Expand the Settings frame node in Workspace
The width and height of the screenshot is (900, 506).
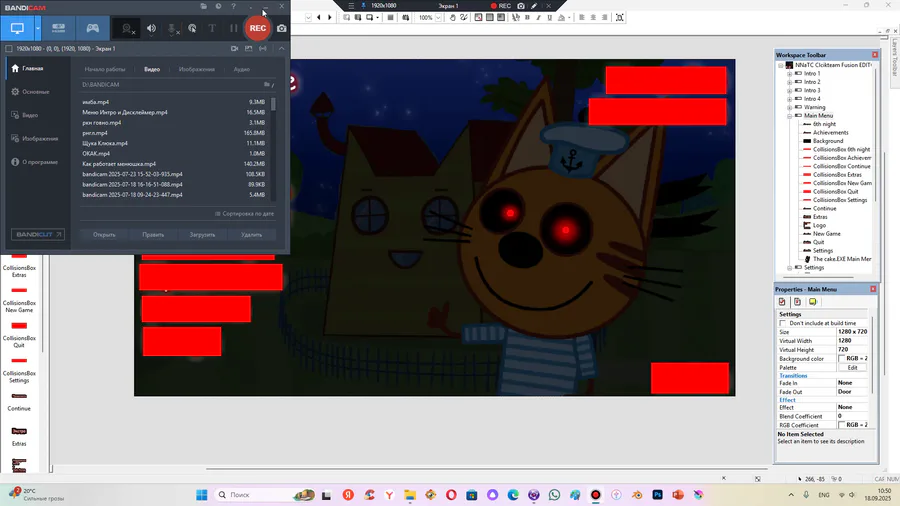[x=789, y=268]
